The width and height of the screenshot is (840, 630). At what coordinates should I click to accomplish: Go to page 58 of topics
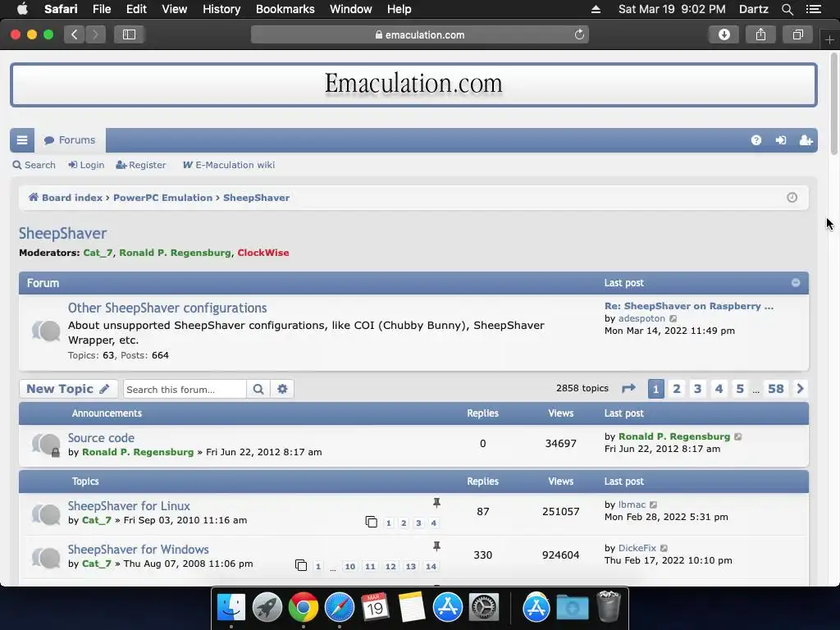776,388
